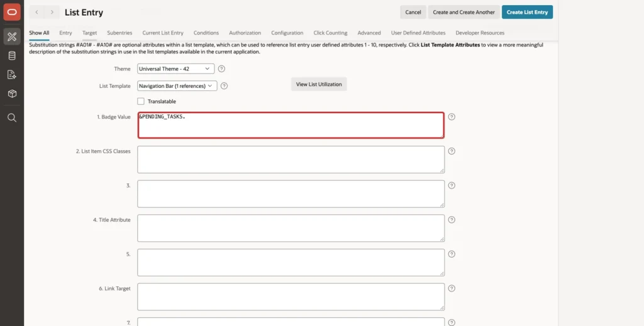Click the View List Utilization button
Screen dimensions: 644x326
(x=319, y=84)
